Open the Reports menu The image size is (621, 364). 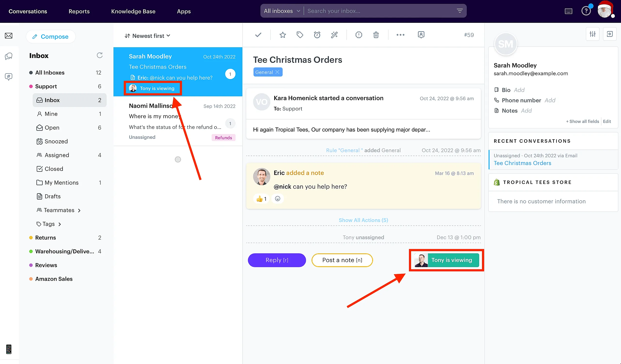79,11
